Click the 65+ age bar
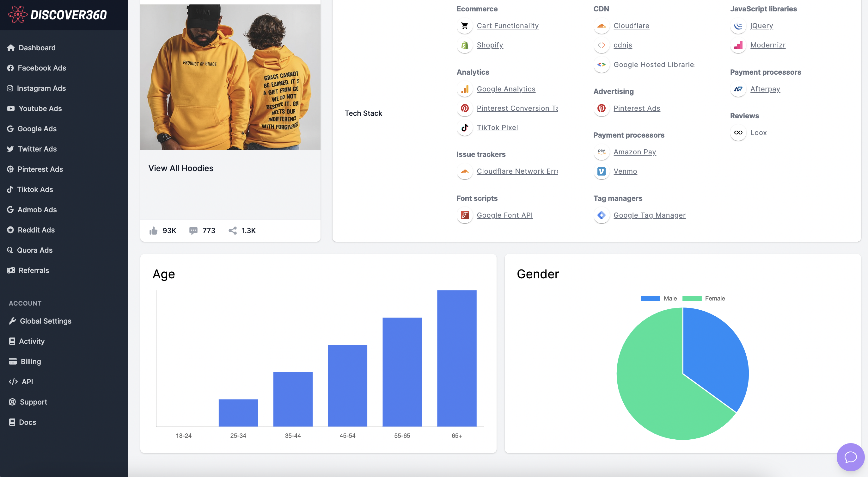 pos(456,358)
